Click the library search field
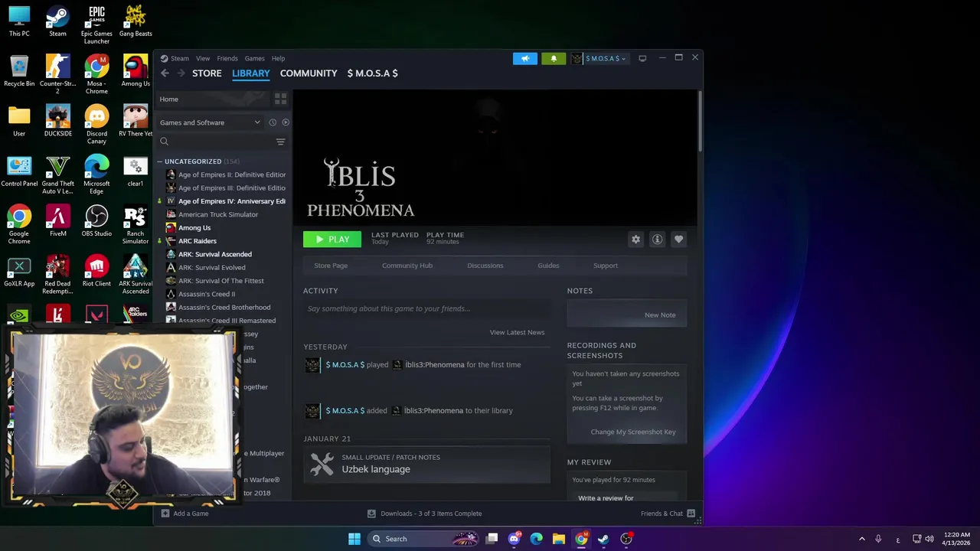Image resolution: width=980 pixels, height=551 pixels. tap(215, 142)
